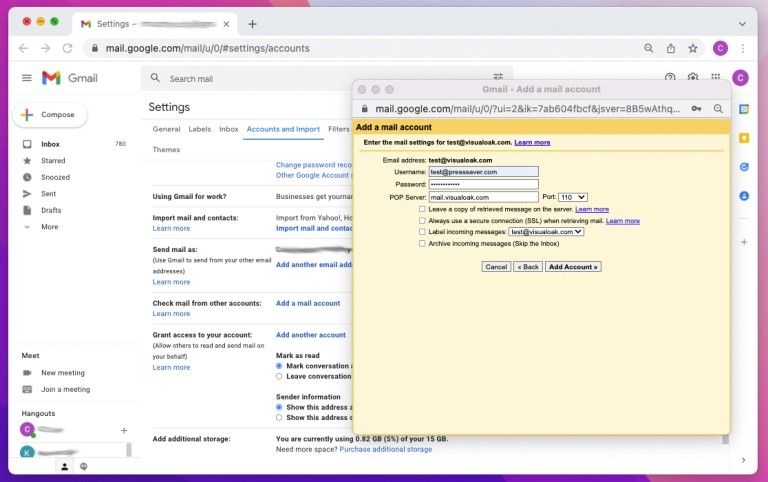Open the Google account avatar in Gmail header
768x482 pixels.
pyautogui.click(x=741, y=78)
